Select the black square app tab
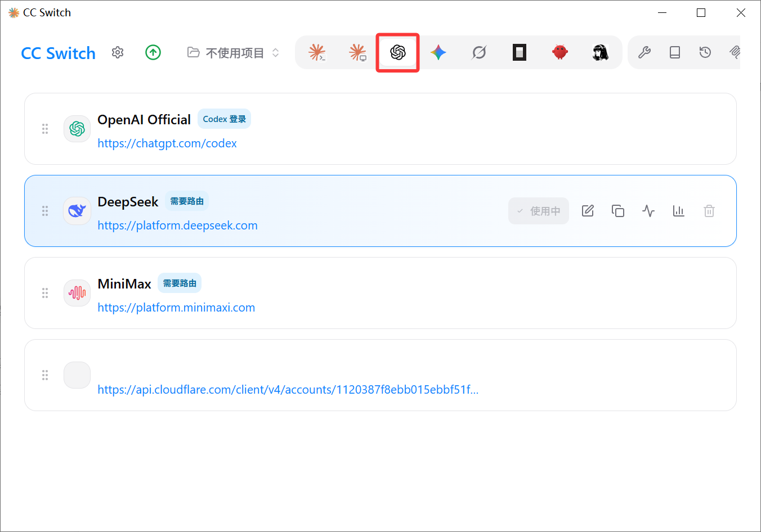Screen dimensions: 761x532 (x=520, y=52)
